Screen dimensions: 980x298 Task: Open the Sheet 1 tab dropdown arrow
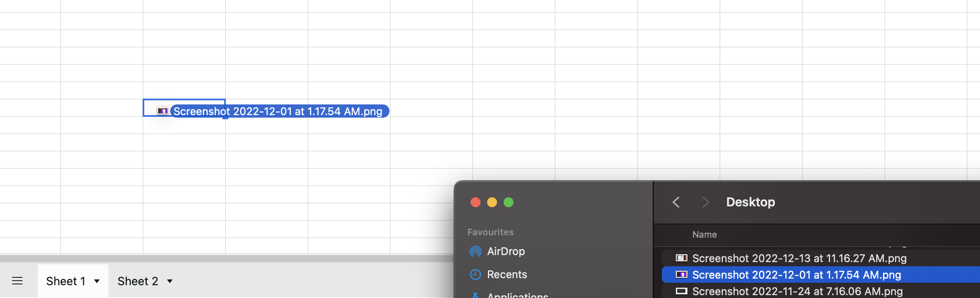(x=97, y=281)
